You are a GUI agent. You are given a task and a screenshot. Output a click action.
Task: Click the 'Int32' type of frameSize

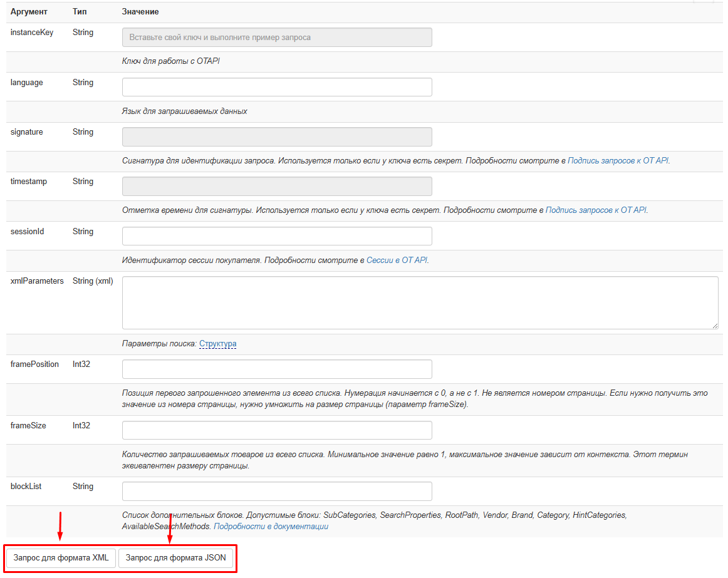[81, 426]
